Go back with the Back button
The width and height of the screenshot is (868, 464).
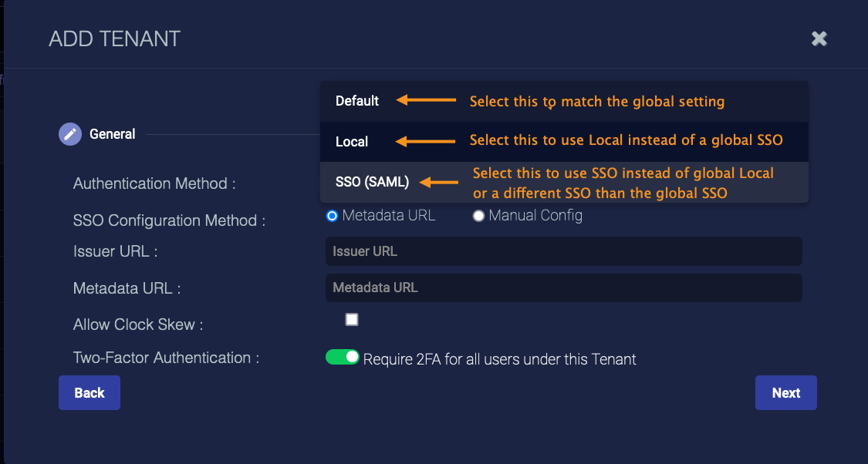[x=90, y=393]
